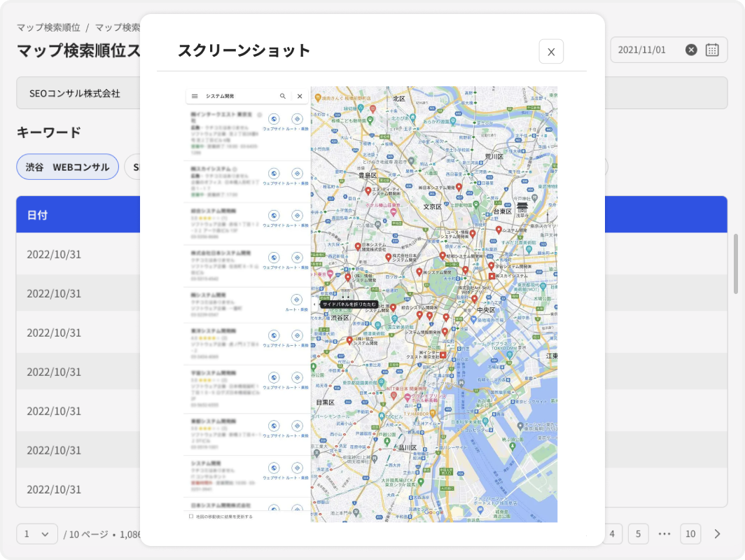Click the first マップ検索順位 breadcrumb
The image size is (745, 560).
click(48, 28)
